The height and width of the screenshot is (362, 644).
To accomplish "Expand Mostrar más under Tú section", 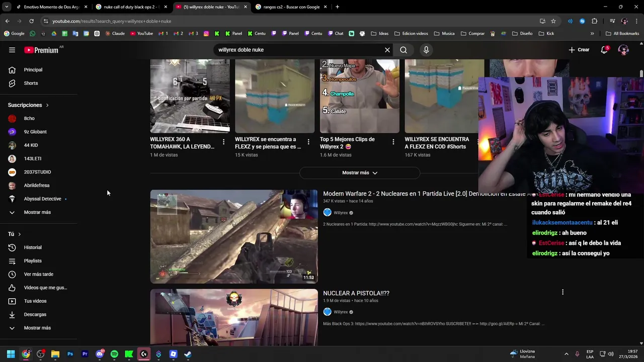I will click(38, 328).
